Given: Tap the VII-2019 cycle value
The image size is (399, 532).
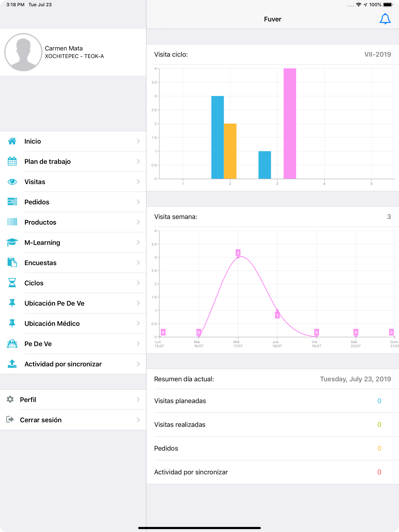Looking at the screenshot, I should (378, 54).
